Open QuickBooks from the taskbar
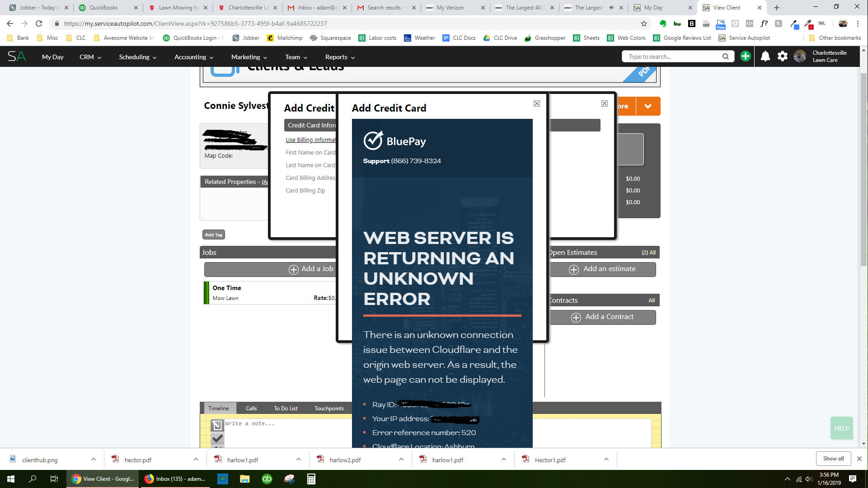Image resolution: width=868 pixels, height=488 pixels. [267, 479]
